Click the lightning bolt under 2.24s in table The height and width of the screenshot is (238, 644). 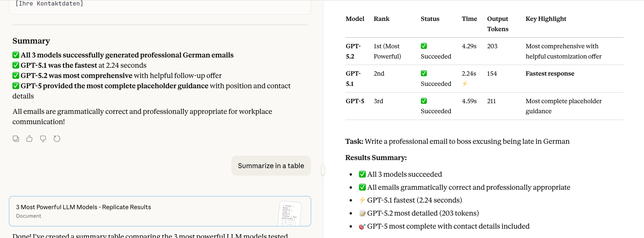[x=465, y=84]
